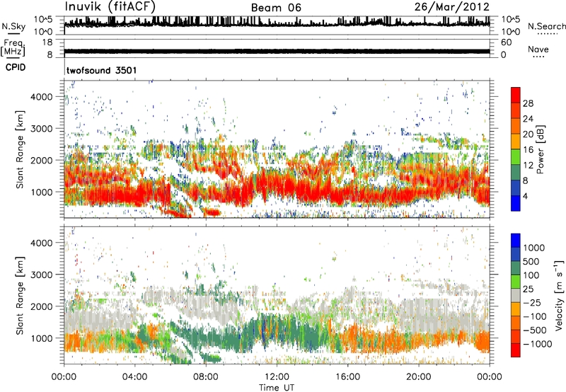Click the frequency strip chart band

pos(277,51)
